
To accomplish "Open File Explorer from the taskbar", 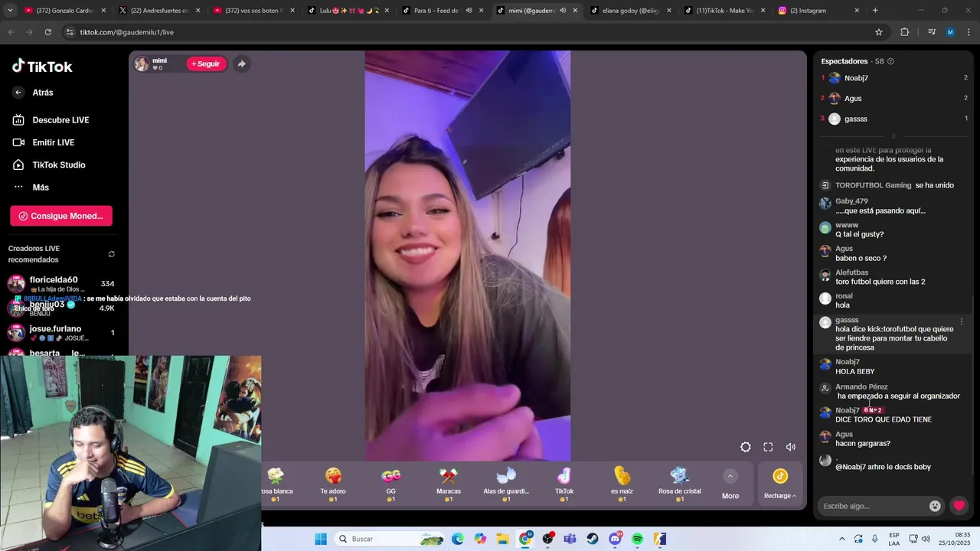I will click(503, 539).
